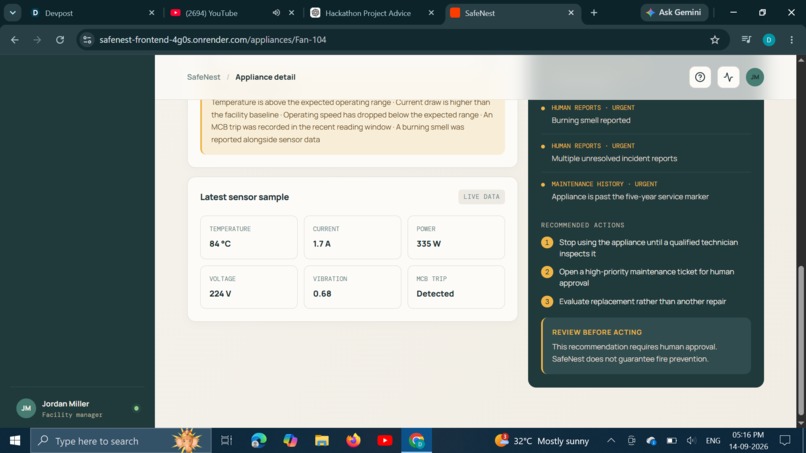Screen dimensions: 806x453
Task: Go back to previous page
Action: click(15, 40)
